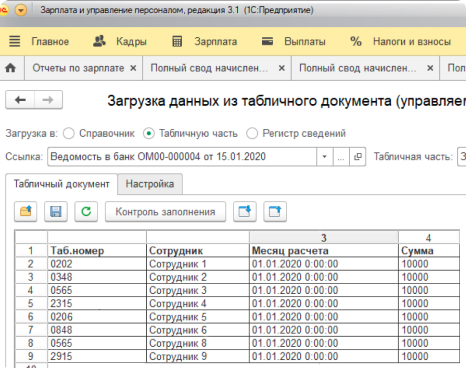This screenshot has height=368, width=466.
Task: Click the Зарплата calculator icon
Action: pos(177,41)
